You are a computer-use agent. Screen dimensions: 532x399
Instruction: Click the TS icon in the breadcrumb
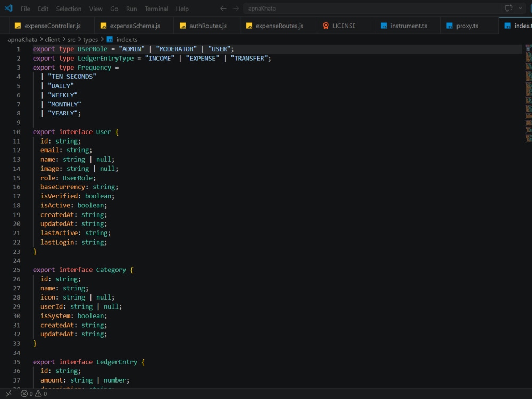[x=110, y=40]
